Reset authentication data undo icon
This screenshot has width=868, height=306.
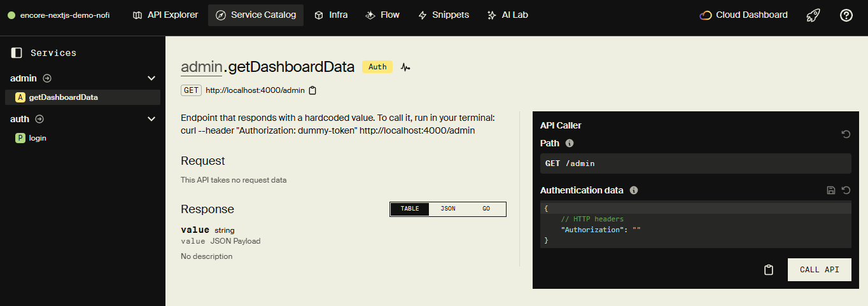[846, 190]
